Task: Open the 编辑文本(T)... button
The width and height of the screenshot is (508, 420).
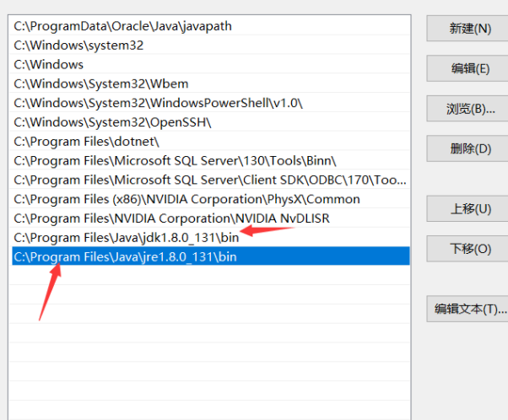Action: click(467, 309)
